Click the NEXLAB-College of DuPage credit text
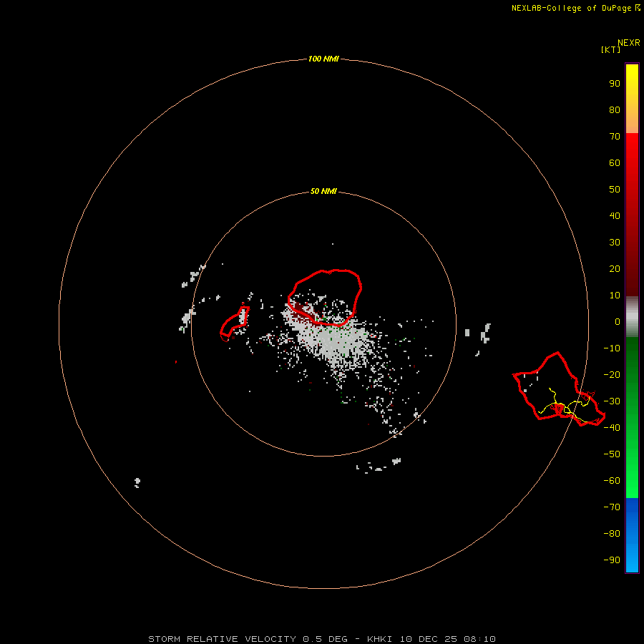644x644 pixels. pyautogui.click(x=571, y=8)
